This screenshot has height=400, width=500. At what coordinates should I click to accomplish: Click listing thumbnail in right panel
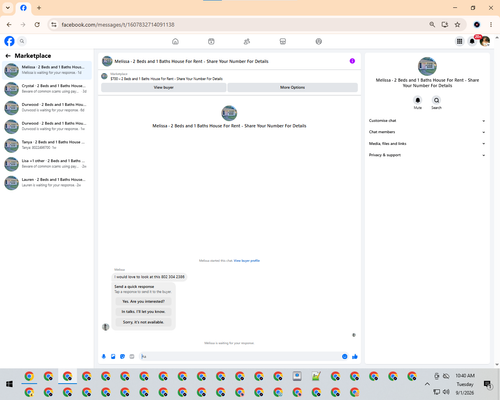pos(427,66)
